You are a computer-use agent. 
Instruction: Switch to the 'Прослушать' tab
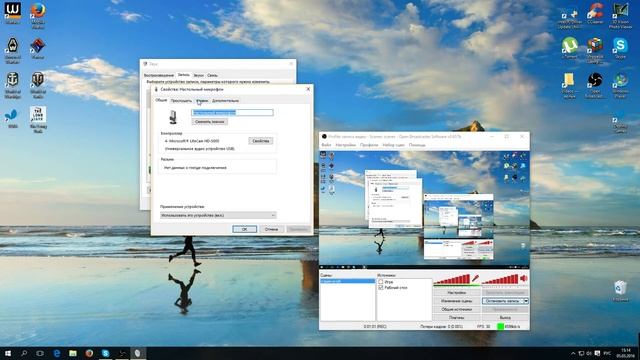[x=181, y=100]
